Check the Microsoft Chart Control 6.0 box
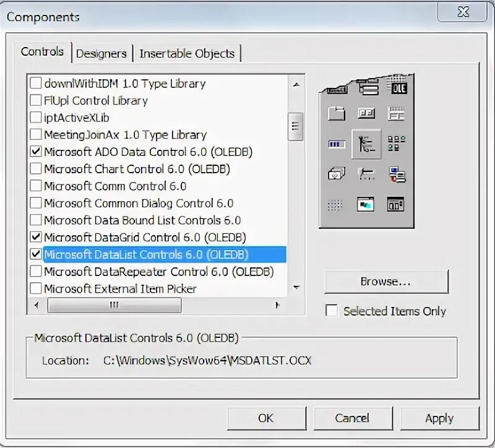The image size is (495, 448). coord(36,168)
